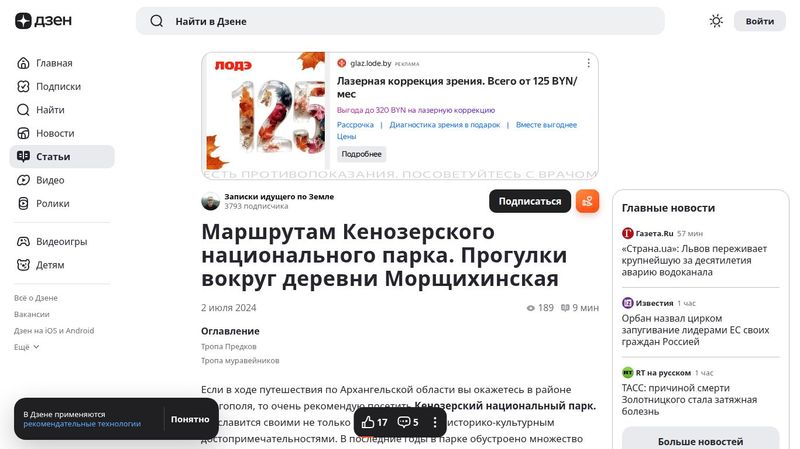Click the Больше новостей button
Image resolution: width=800 pixels, height=449 pixels.
click(x=700, y=441)
